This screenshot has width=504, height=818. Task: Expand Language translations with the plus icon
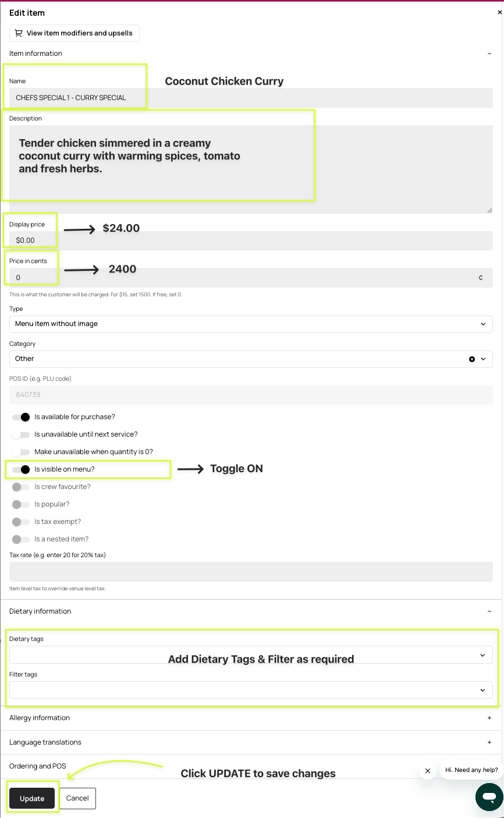(x=489, y=742)
